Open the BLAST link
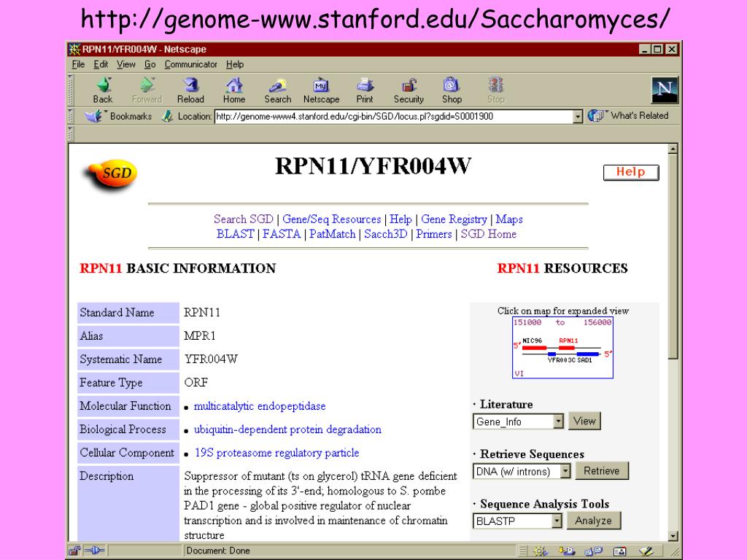Image resolution: width=747 pixels, height=560 pixels. coord(236,234)
